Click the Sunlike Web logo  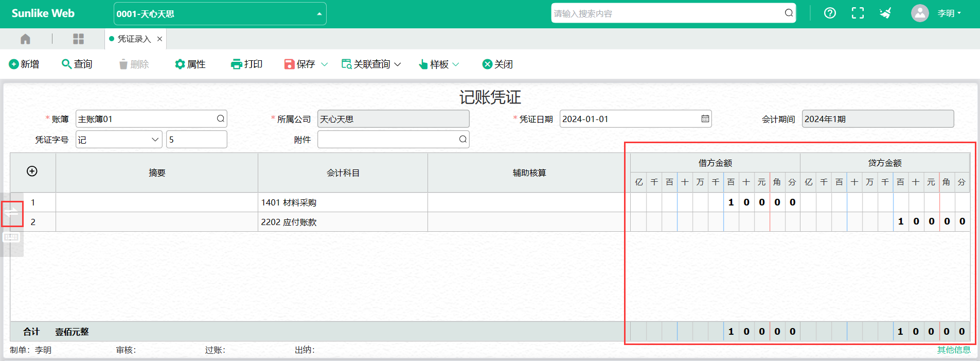[x=43, y=13]
